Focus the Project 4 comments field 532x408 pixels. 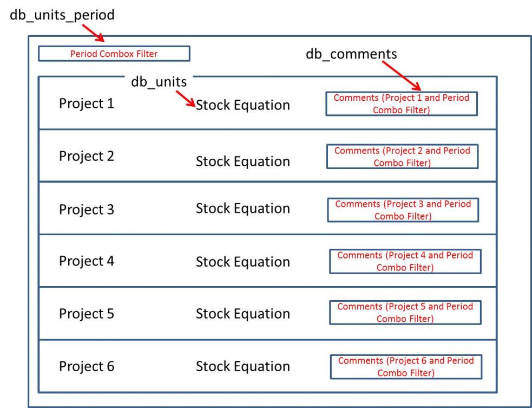[x=405, y=261]
